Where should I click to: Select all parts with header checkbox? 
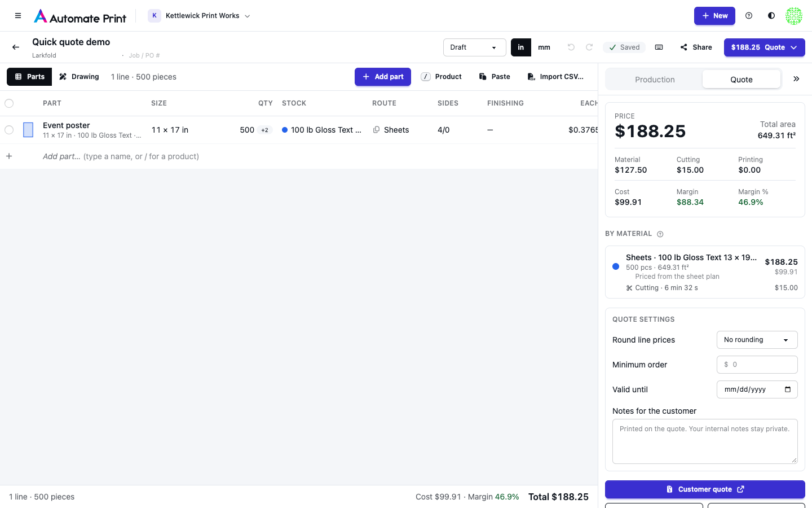(x=9, y=103)
